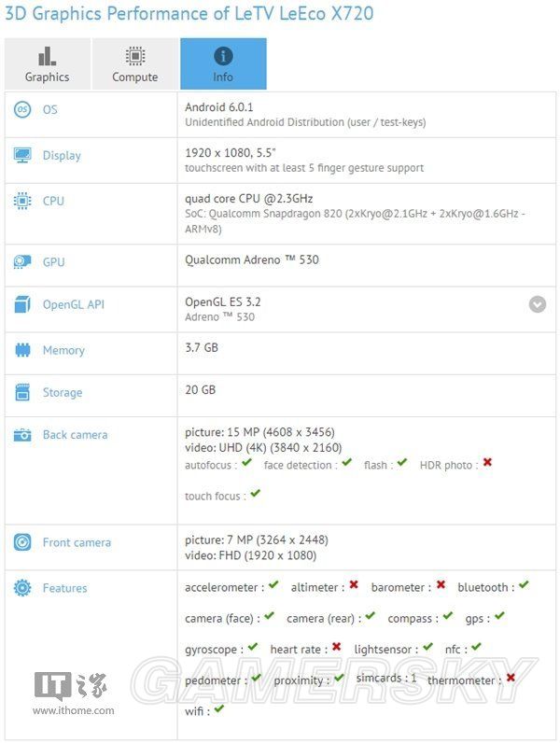Screen dimensions: 560x743
Task: Click the altimeter red cross indicator
Action: pyautogui.click(x=354, y=584)
